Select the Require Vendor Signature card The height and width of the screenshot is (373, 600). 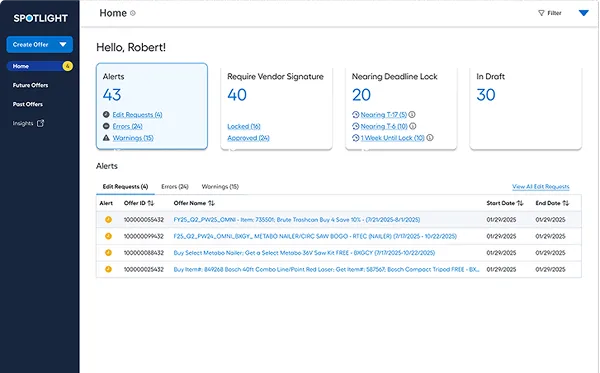[276, 108]
